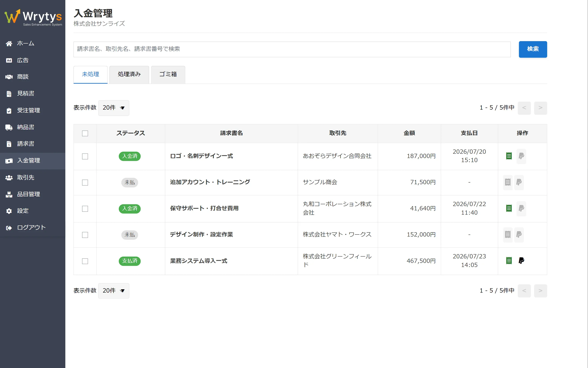Switch to the 処理済み tab

129,74
